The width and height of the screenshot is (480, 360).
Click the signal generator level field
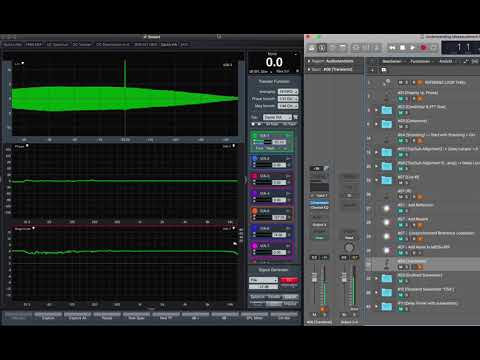(x=263, y=287)
